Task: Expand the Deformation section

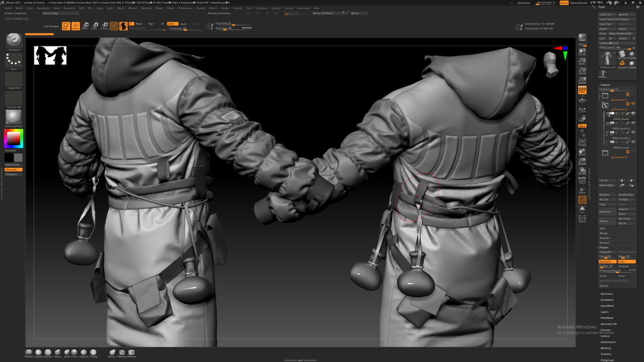Action: tap(608, 342)
